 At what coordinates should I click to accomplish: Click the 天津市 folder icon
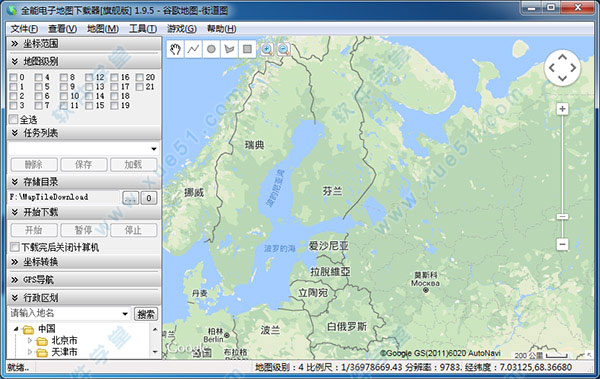pos(42,352)
